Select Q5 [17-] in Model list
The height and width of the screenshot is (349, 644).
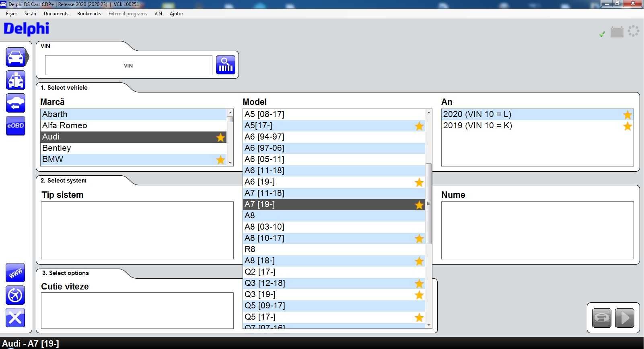(x=334, y=317)
